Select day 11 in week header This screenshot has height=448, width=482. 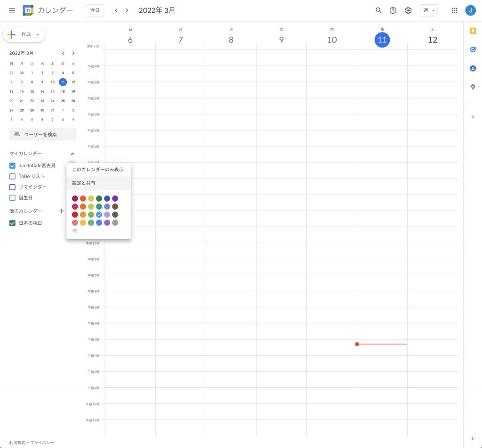coord(382,40)
